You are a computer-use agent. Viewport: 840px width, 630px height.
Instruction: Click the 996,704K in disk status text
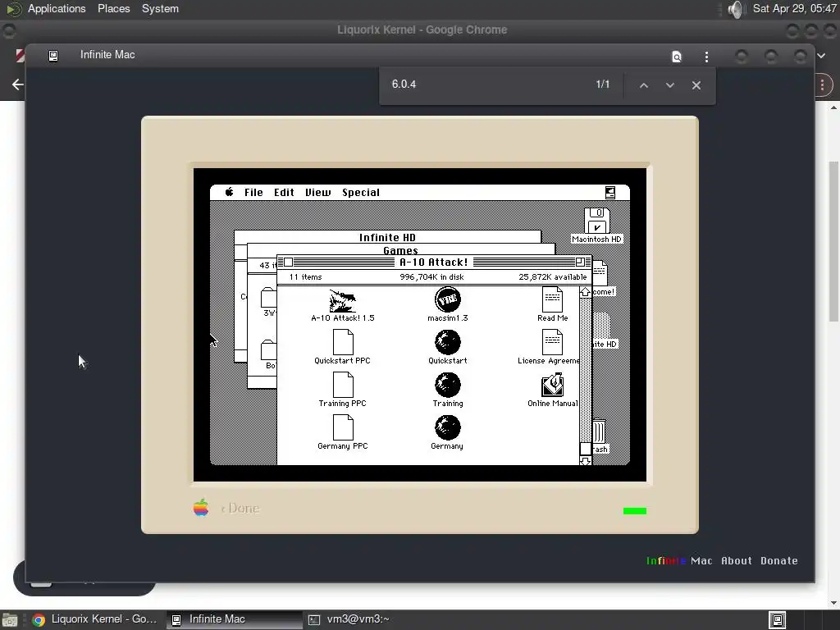tap(431, 277)
